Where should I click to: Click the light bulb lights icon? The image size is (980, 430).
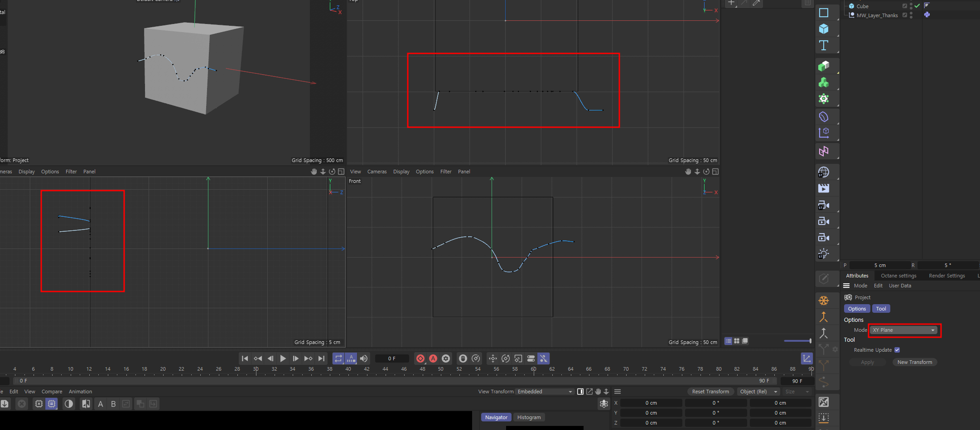coord(824,254)
